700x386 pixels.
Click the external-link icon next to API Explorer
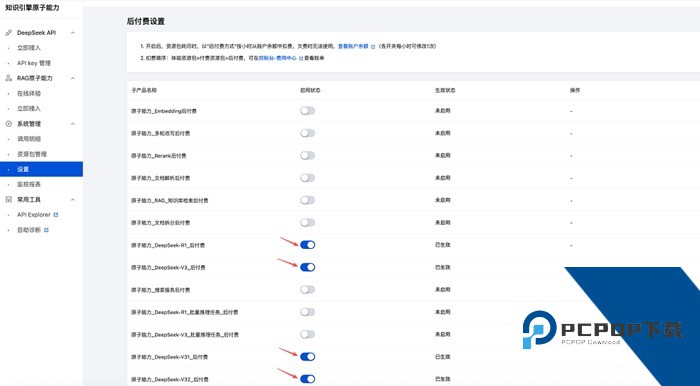56,215
